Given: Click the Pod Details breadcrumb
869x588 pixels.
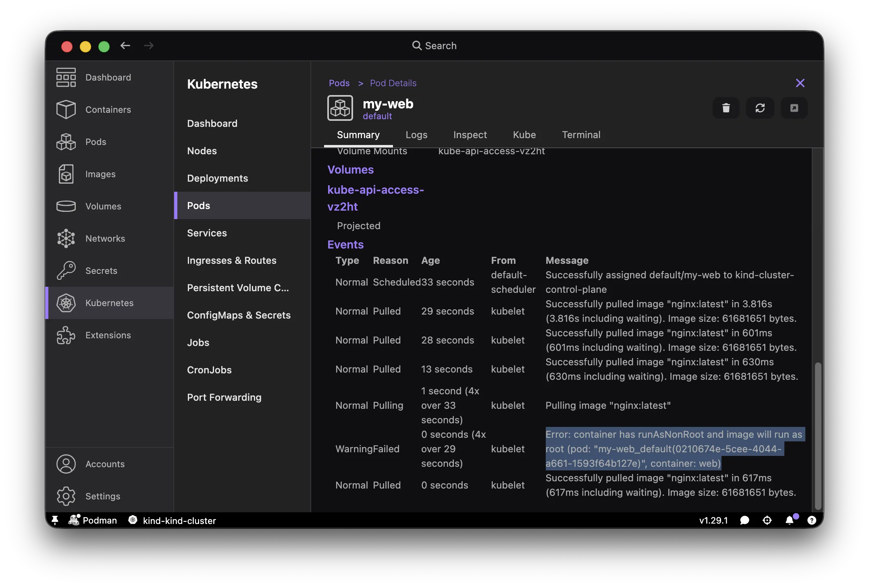Looking at the screenshot, I should click(393, 83).
